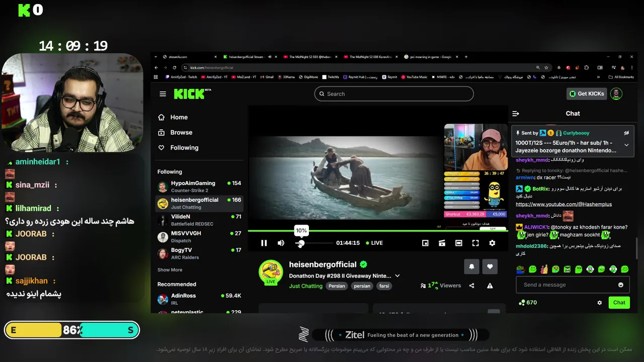644x362 pixels.
Task: Mute the stream volume speaker icon
Action: pyautogui.click(x=281, y=243)
